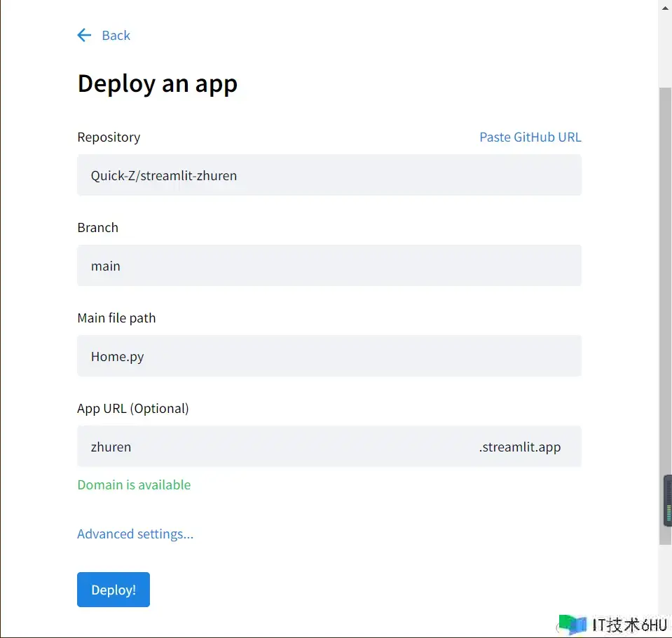672x638 pixels.
Task: Select the Main file path field
Action: point(329,356)
